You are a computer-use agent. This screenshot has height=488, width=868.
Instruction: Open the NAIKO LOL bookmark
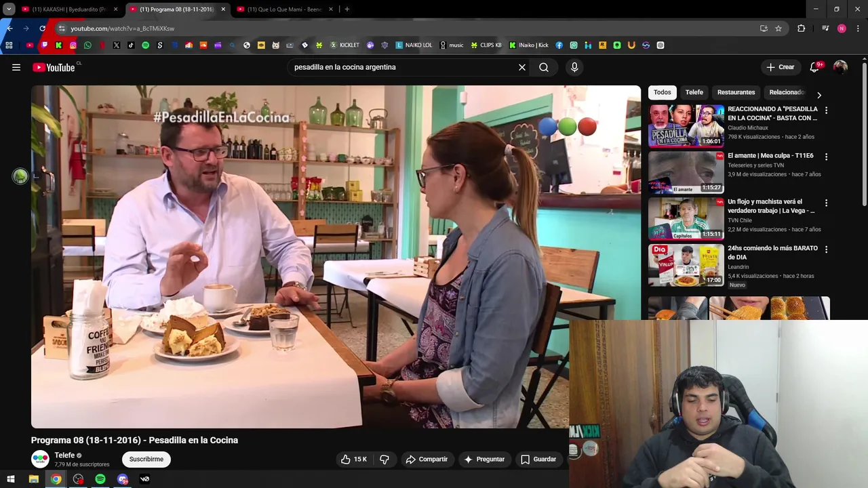coord(414,45)
